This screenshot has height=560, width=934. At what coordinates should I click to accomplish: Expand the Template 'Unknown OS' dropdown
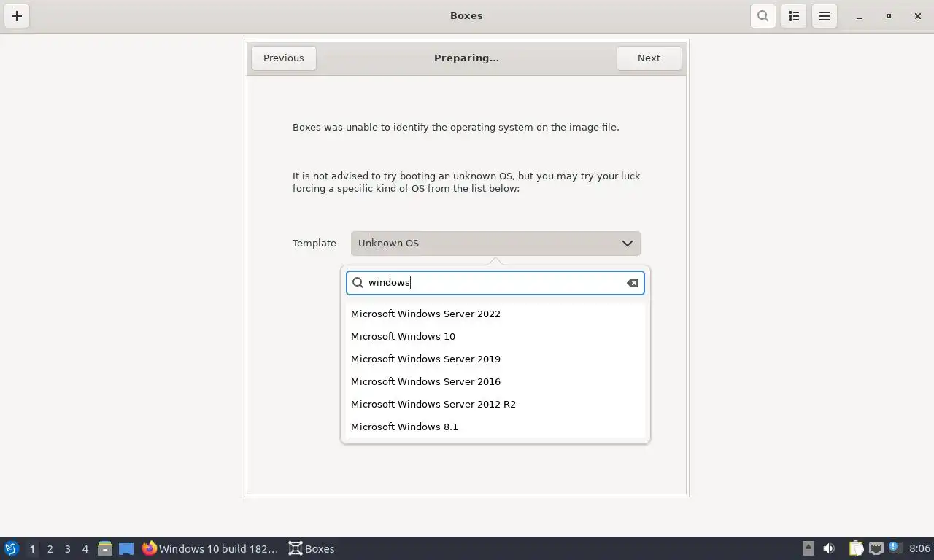coord(495,244)
